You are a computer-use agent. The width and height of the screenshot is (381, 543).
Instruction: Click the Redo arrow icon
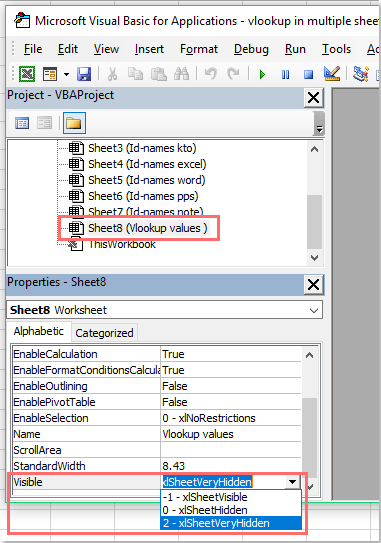233,74
